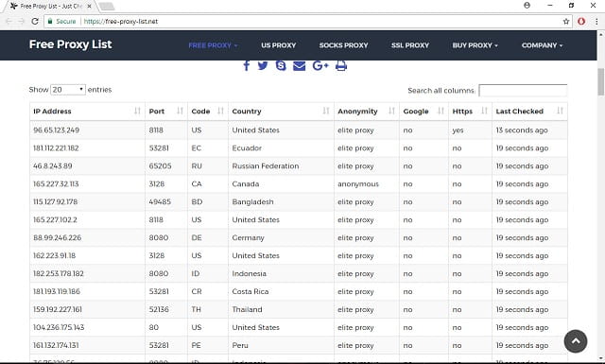Select IP address 159.192.227.161
The image size is (605, 364).
pyautogui.click(x=58, y=309)
